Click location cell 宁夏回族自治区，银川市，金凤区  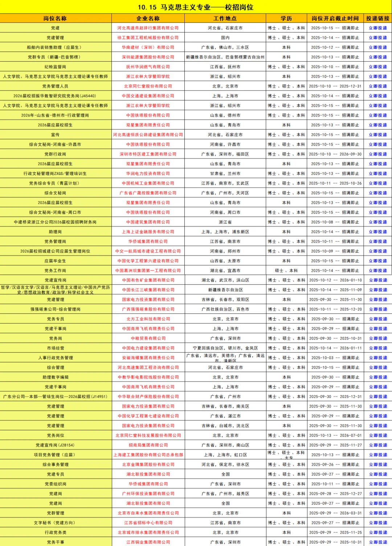(x=225, y=348)
